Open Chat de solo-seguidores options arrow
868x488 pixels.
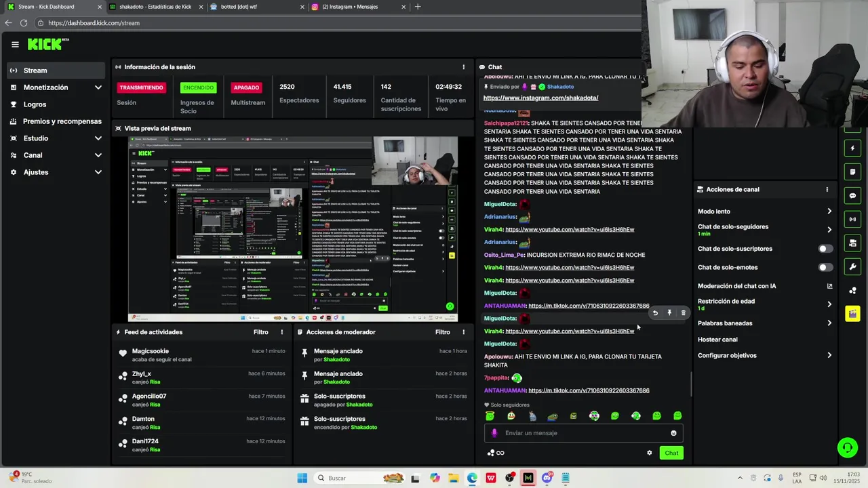pos(829,230)
